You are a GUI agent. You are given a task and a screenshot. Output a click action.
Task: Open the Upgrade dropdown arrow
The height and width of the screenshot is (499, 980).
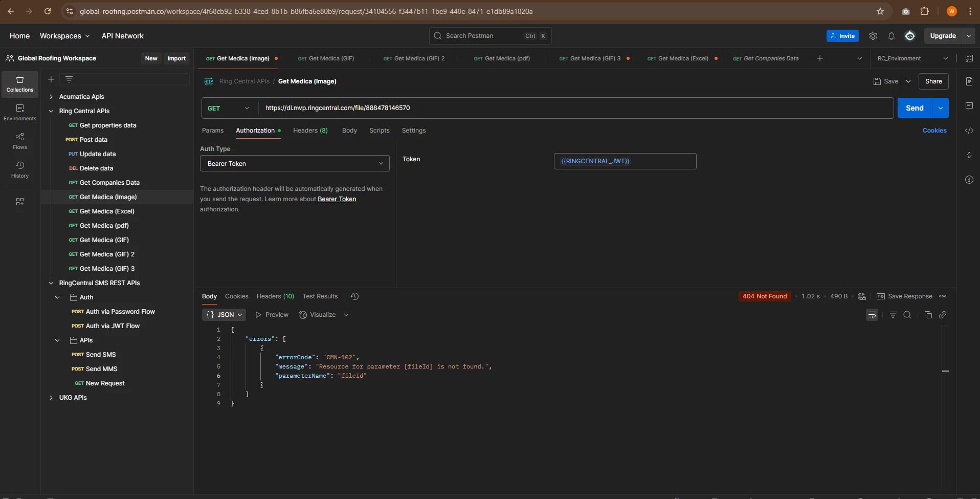(969, 36)
